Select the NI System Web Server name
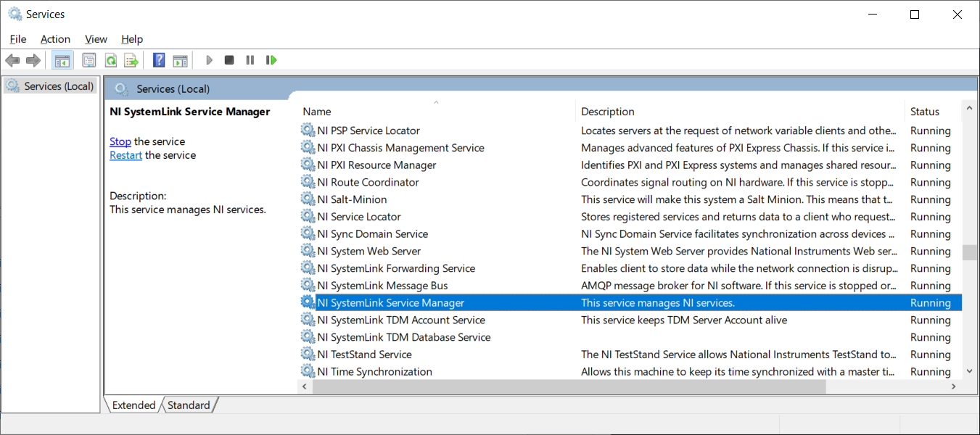Viewport: 980px width, 435px height. click(x=369, y=251)
